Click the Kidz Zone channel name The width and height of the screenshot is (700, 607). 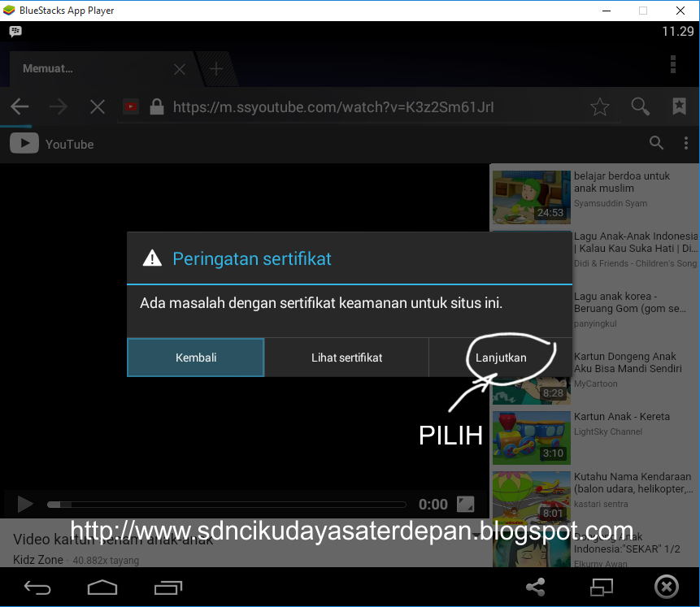pyautogui.click(x=38, y=560)
